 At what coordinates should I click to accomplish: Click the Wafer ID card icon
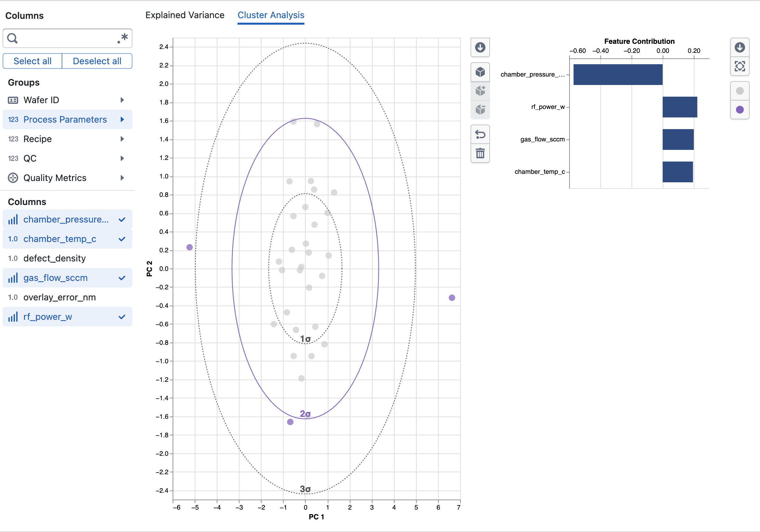click(13, 100)
